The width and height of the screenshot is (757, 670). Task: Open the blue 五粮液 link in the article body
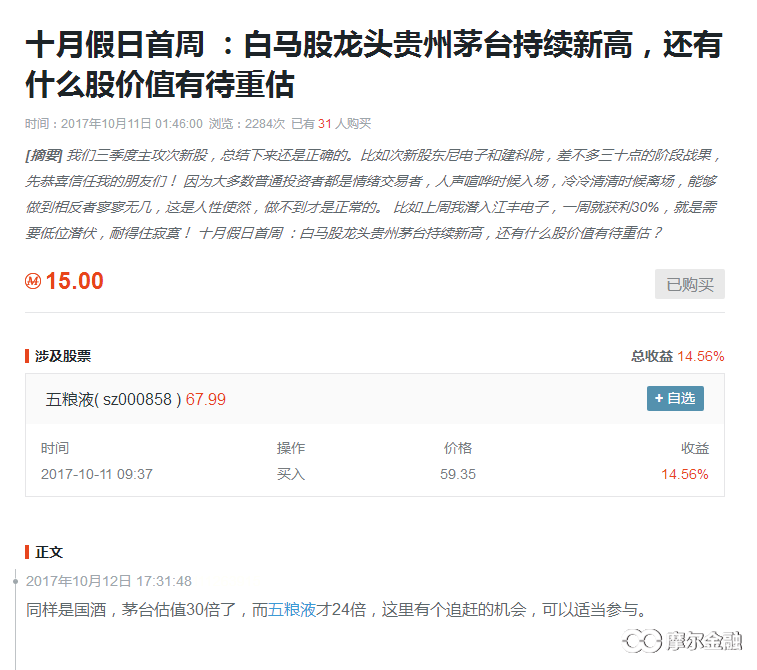point(292,610)
